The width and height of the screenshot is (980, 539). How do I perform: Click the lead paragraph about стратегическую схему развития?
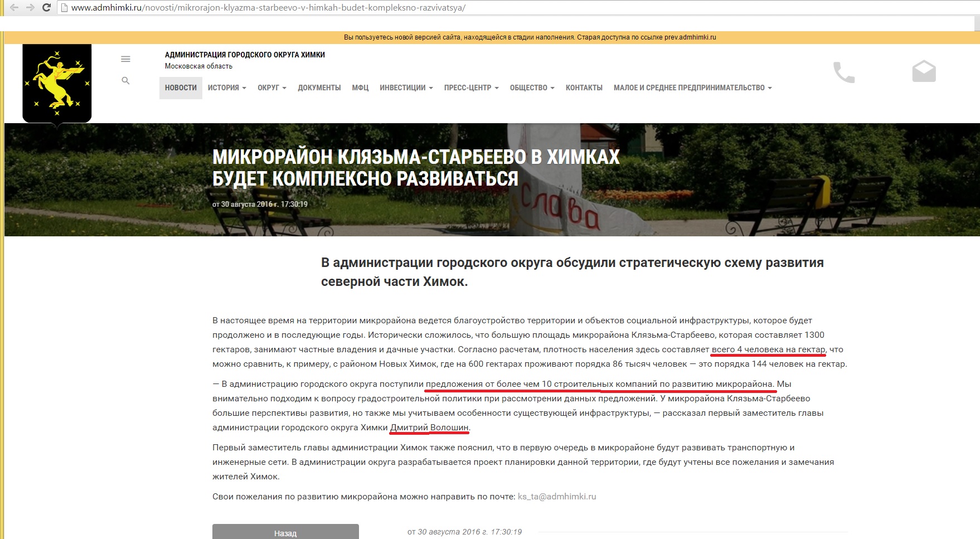click(573, 272)
